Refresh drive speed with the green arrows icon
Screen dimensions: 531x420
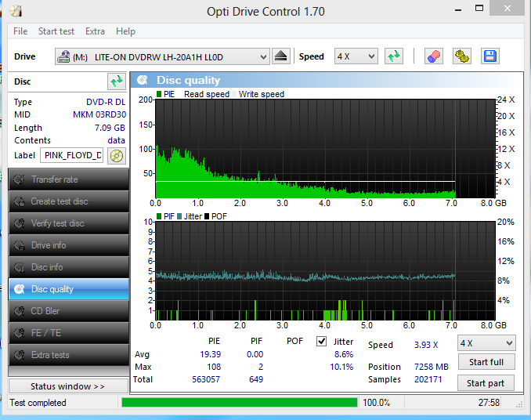pyautogui.click(x=393, y=56)
